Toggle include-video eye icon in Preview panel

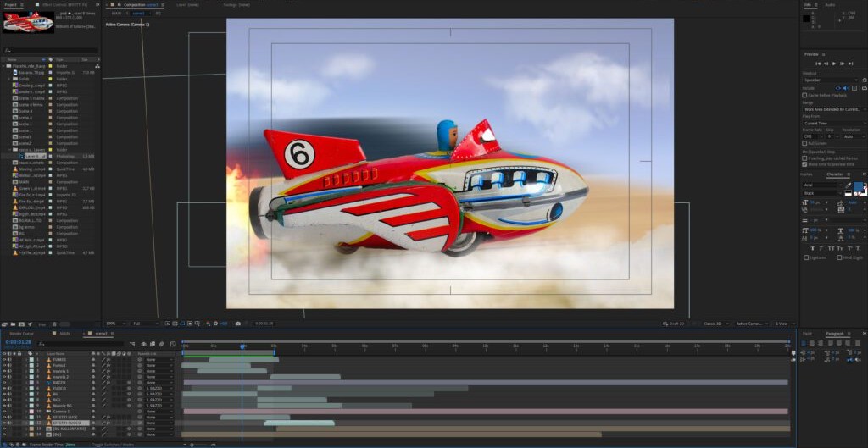[838, 88]
